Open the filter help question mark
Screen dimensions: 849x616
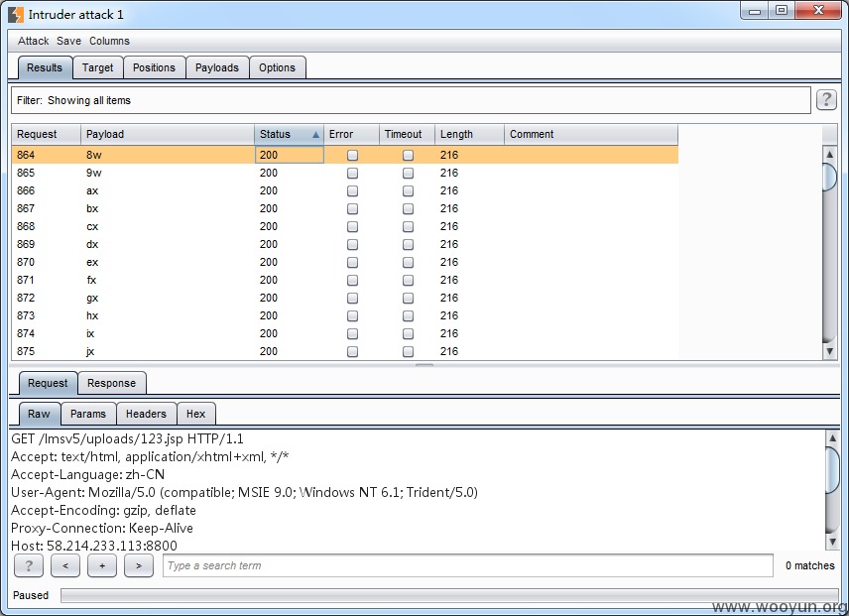pos(826,99)
